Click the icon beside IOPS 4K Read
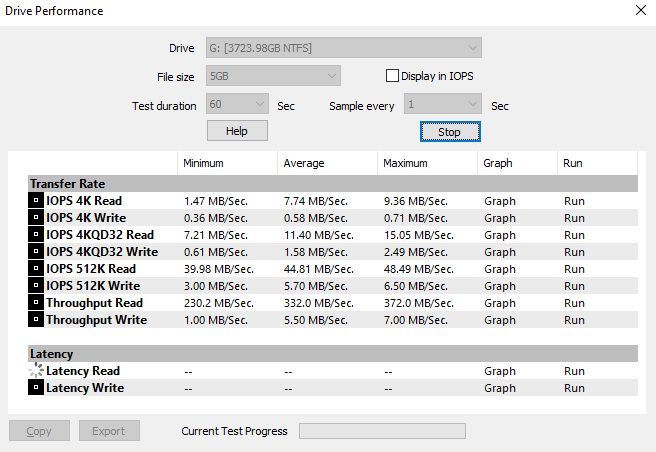Image resolution: width=656 pixels, height=452 pixels. 36,201
